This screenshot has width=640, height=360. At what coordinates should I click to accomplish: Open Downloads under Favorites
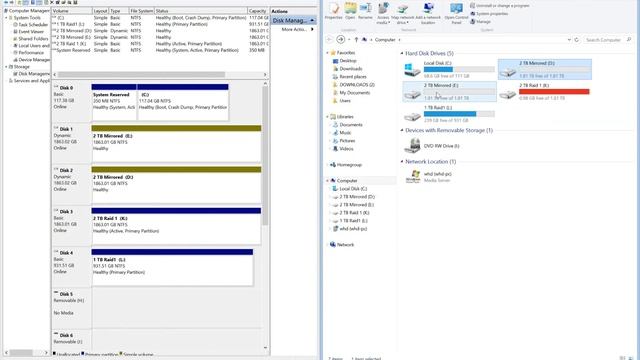click(351, 69)
